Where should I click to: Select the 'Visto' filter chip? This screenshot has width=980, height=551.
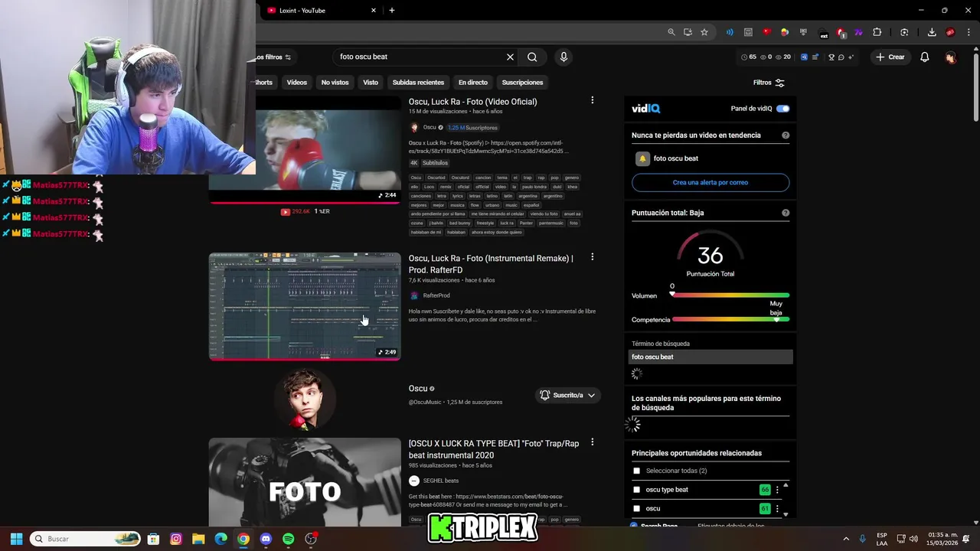coord(371,83)
